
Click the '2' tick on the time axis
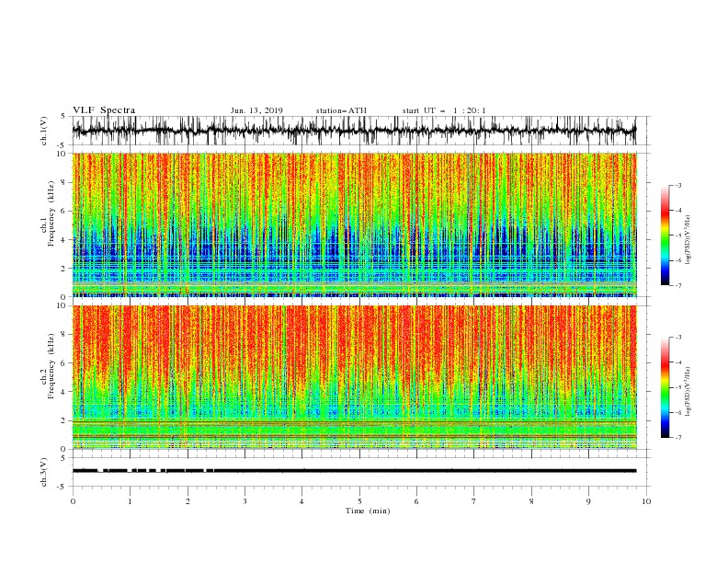click(x=188, y=501)
